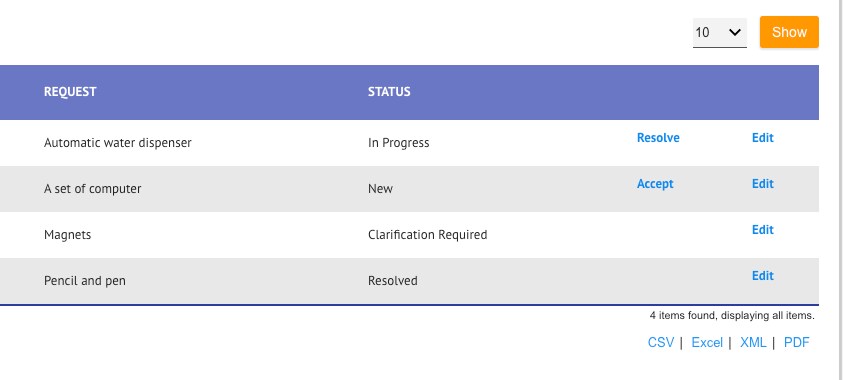The width and height of the screenshot is (843, 380).
Task: Click the Pencil and pen request name
Action: click(x=84, y=281)
